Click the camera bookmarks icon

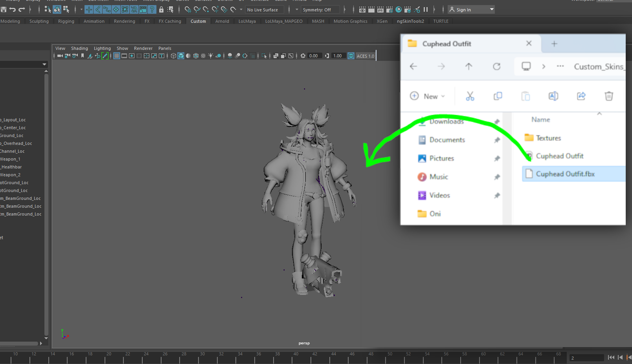(83, 56)
